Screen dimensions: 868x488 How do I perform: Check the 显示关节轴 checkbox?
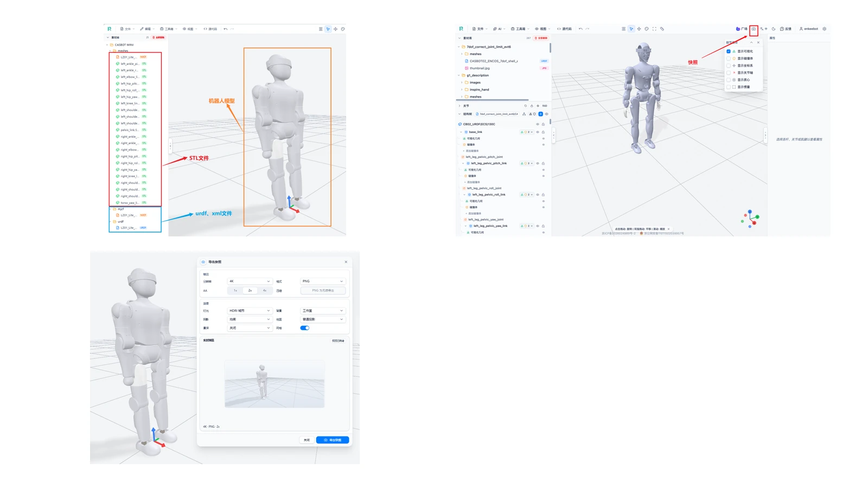(729, 73)
